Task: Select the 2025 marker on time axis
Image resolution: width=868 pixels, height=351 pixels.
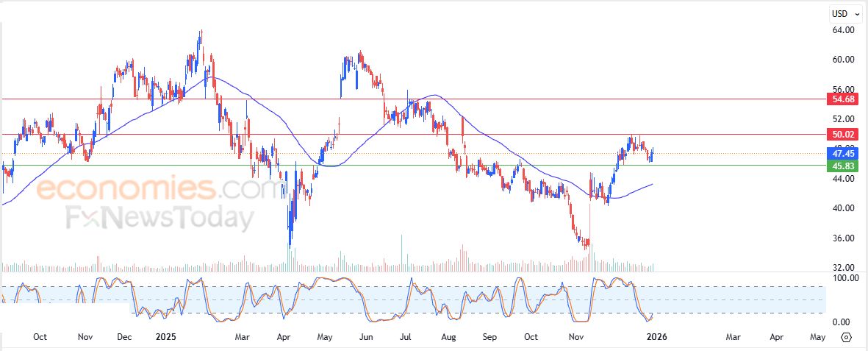Action: point(165,337)
